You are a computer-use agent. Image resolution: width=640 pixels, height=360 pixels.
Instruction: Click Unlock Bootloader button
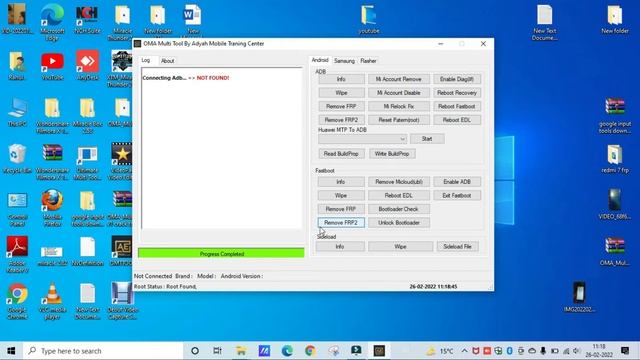tap(399, 222)
